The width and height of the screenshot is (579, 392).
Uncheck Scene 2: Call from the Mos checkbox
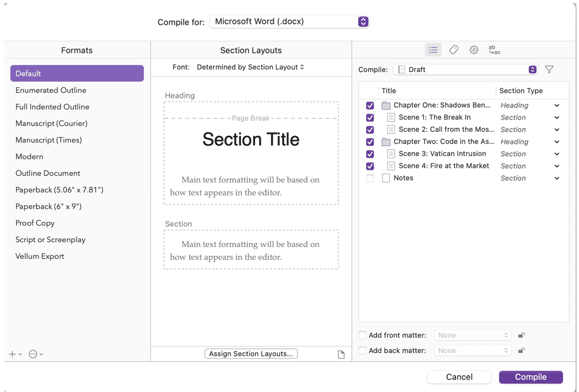point(370,129)
